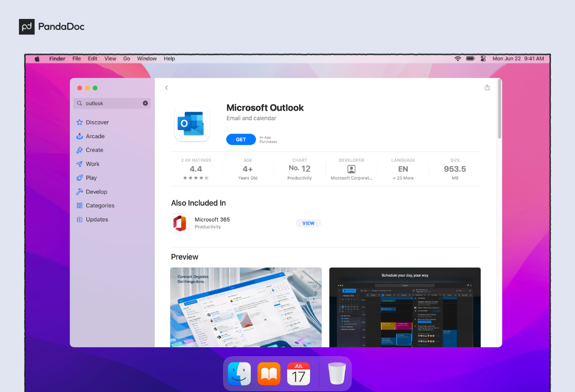The image size is (575, 392).
Task: Open the File menu
Action: click(77, 59)
